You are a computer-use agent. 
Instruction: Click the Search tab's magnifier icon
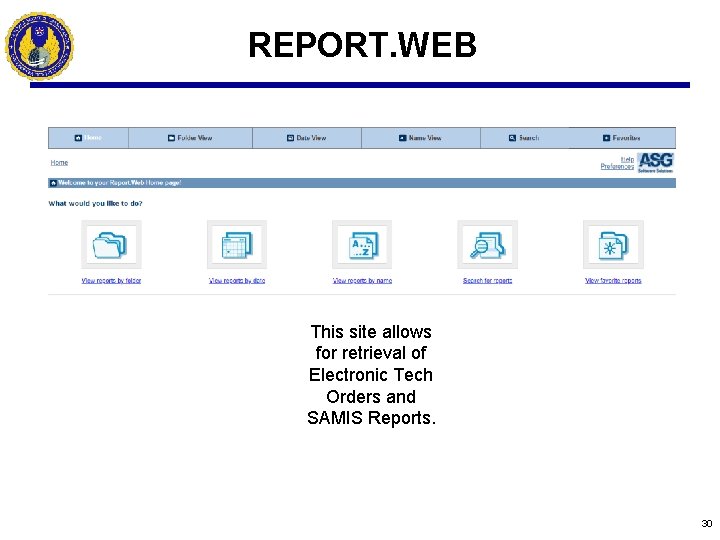tap(512, 138)
